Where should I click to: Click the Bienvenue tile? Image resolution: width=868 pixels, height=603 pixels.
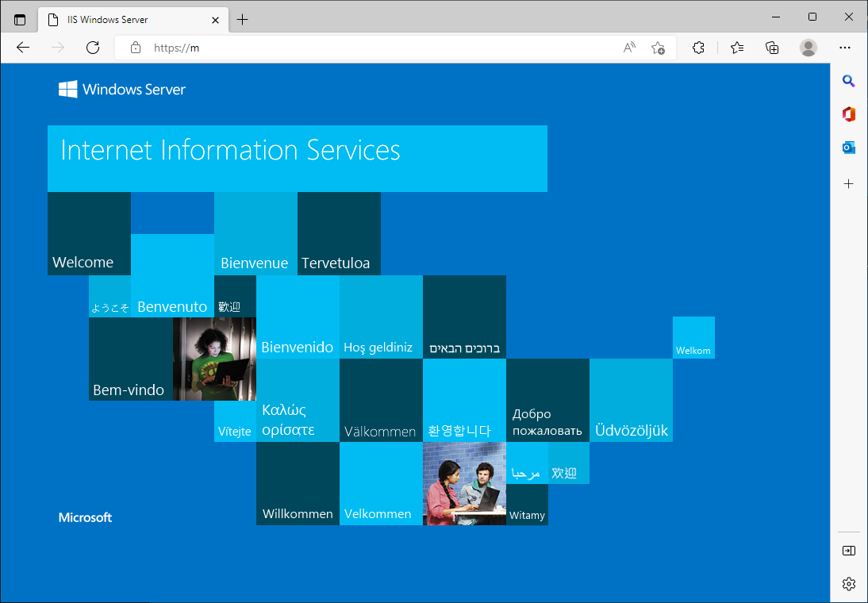tap(255, 233)
